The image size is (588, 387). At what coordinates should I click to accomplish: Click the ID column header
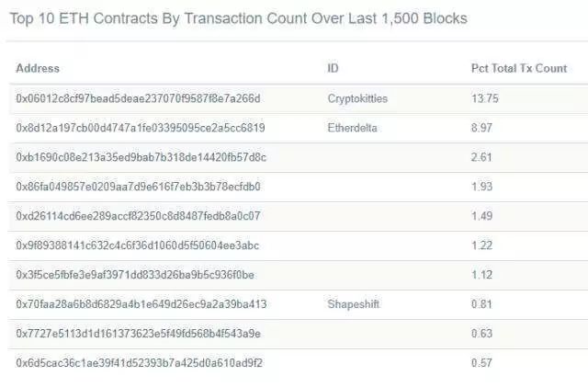pyautogui.click(x=333, y=68)
